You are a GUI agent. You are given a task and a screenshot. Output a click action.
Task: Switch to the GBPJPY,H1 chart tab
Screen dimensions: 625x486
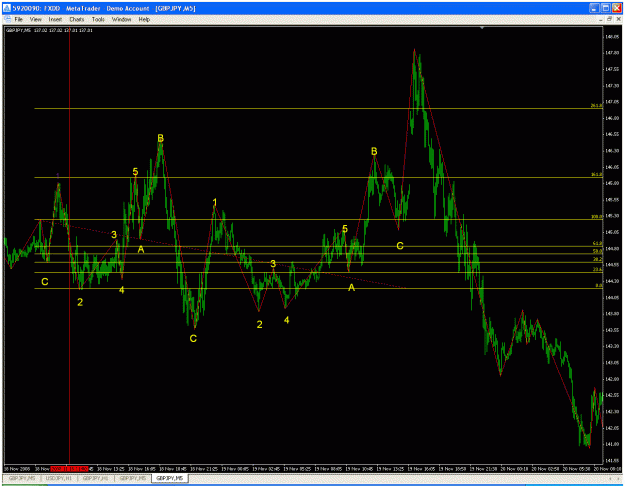(96, 478)
